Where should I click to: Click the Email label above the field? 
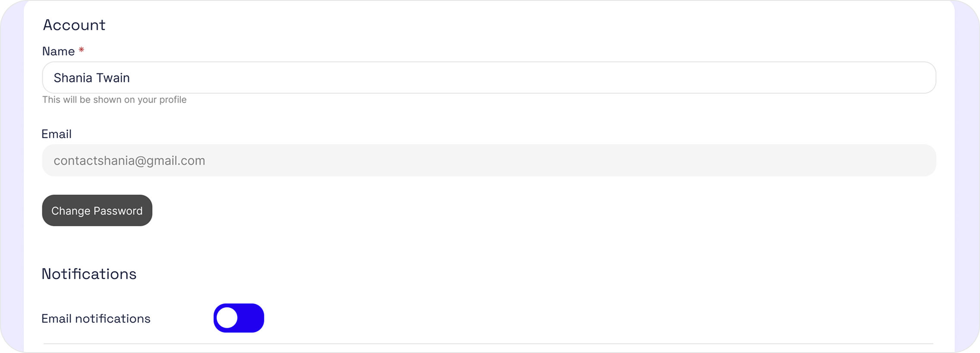(x=57, y=134)
